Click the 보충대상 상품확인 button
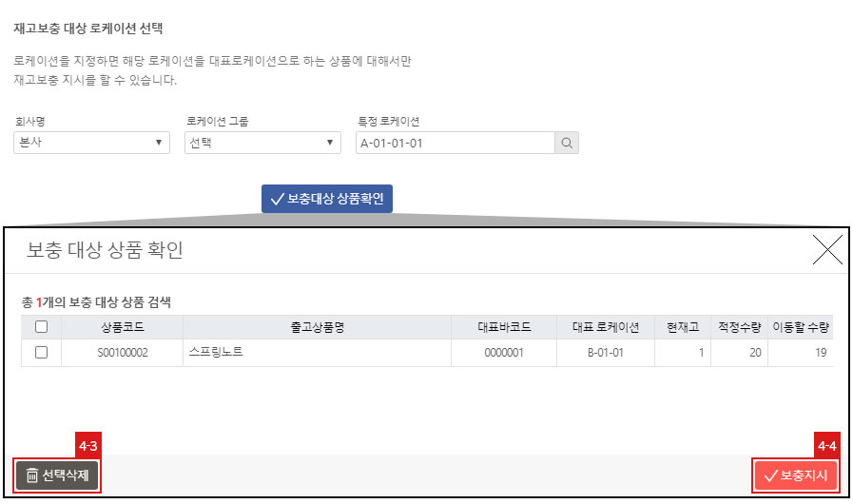This screenshot has width=853, height=504. point(327,199)
